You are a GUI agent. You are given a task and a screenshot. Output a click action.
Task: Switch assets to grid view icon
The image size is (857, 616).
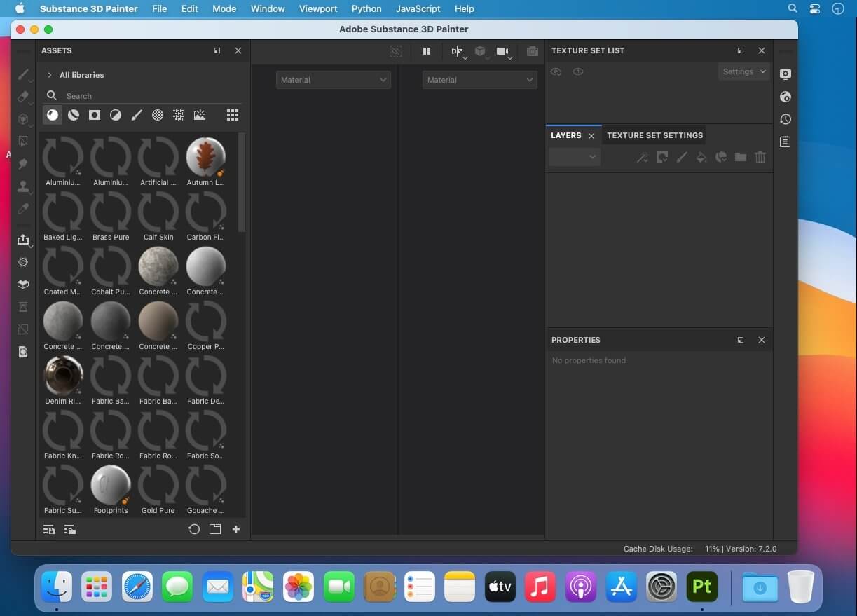[233, 115]
